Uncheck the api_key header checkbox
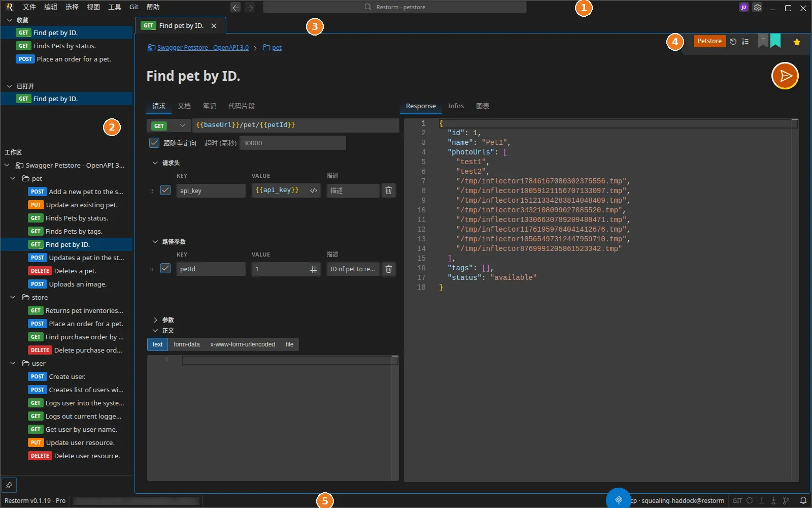812x508 pixels. point(165,190)
